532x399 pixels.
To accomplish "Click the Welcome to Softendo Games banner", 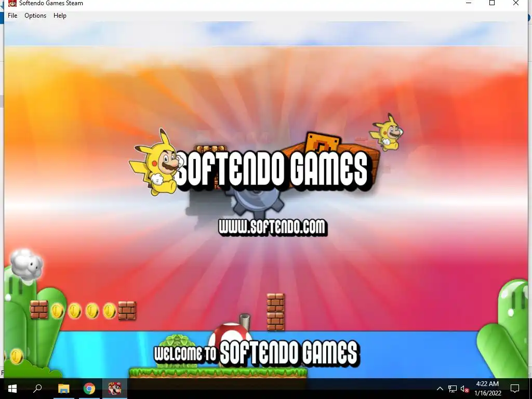I will click(x=257, y=353).
